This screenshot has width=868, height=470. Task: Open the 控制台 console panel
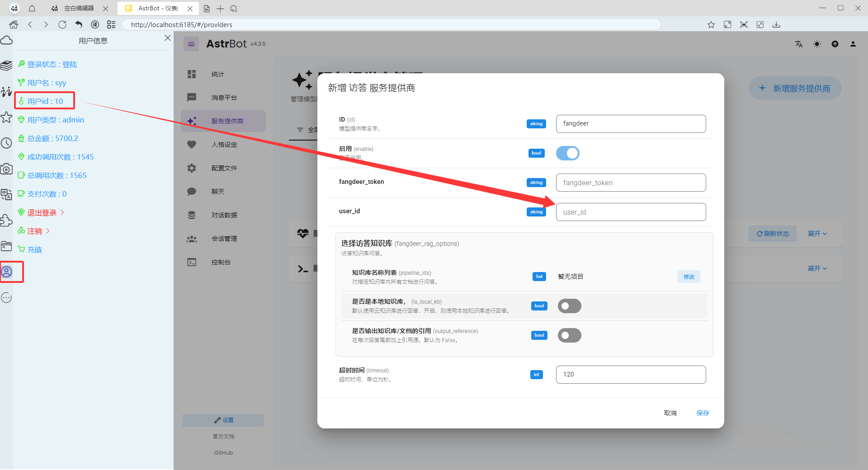(x=221, y=262)
